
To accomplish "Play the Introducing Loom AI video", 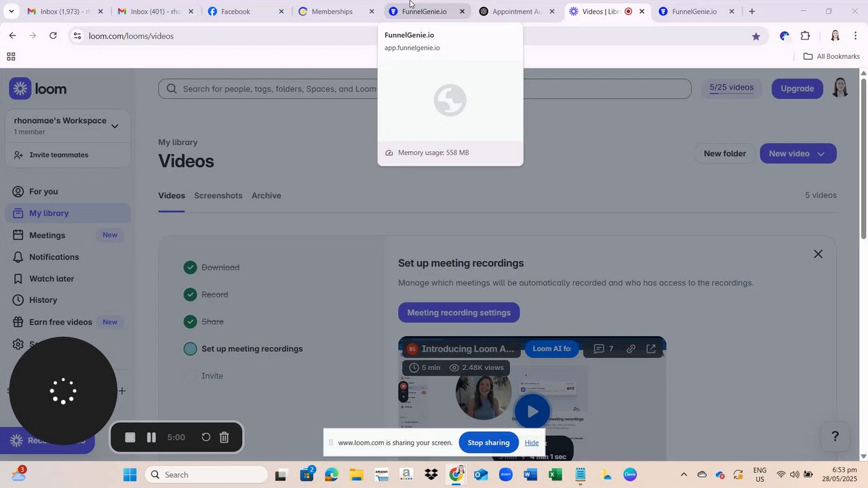I will pyautogui.click(x=532, y=411).
